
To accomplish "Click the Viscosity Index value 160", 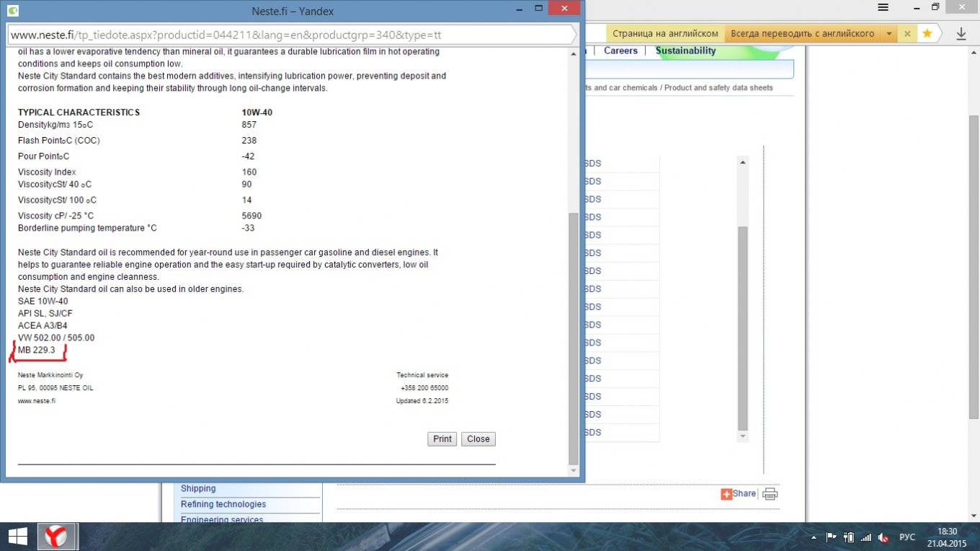I will pos(249,172).
